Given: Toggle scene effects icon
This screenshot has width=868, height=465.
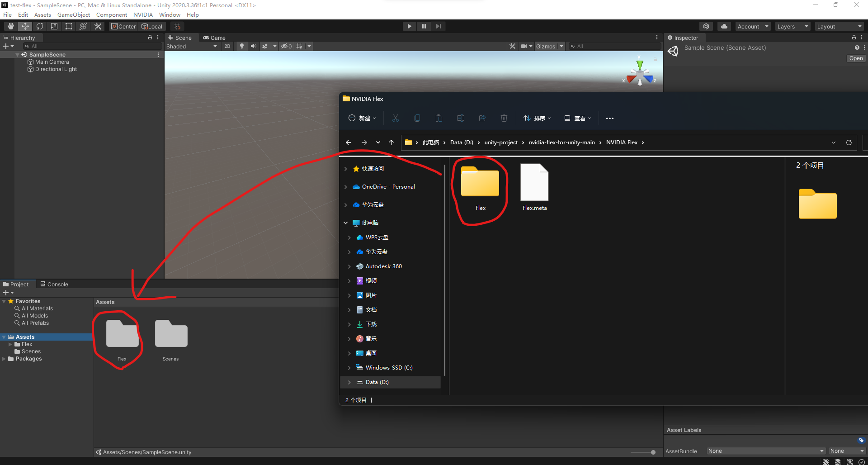Looking at the screenshot, I should pos(265,46).
